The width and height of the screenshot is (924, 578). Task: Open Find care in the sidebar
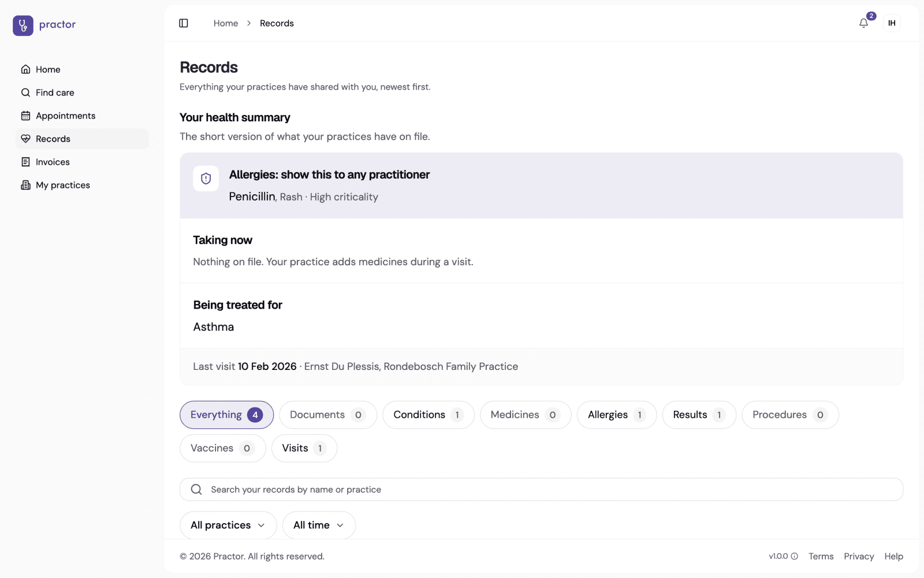82,92
